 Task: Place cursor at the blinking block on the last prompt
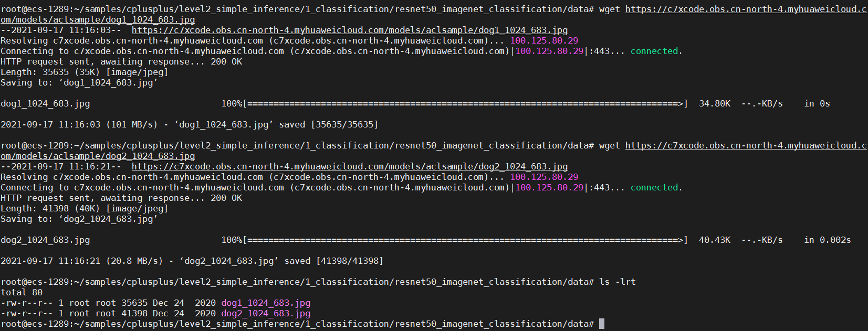pos(602,324)
